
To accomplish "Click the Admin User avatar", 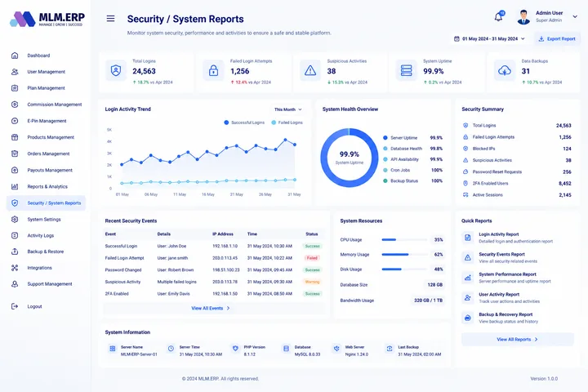I will (523, 17).
